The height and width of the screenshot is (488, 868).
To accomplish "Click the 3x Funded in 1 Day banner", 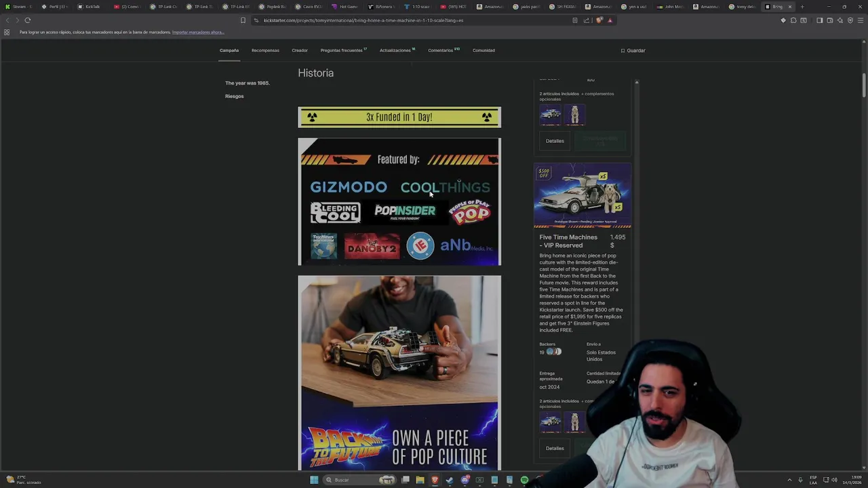I will click(x=399, y=117).
